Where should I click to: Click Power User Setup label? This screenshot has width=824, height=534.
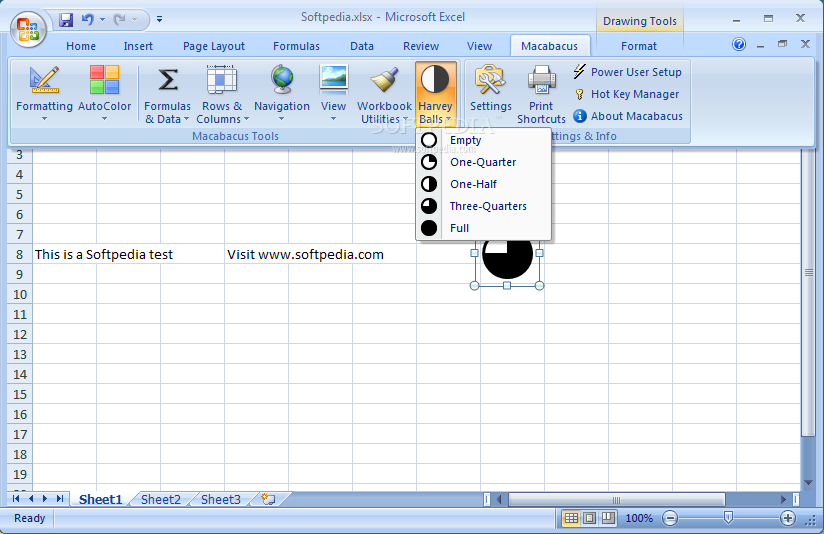[636, 72]
